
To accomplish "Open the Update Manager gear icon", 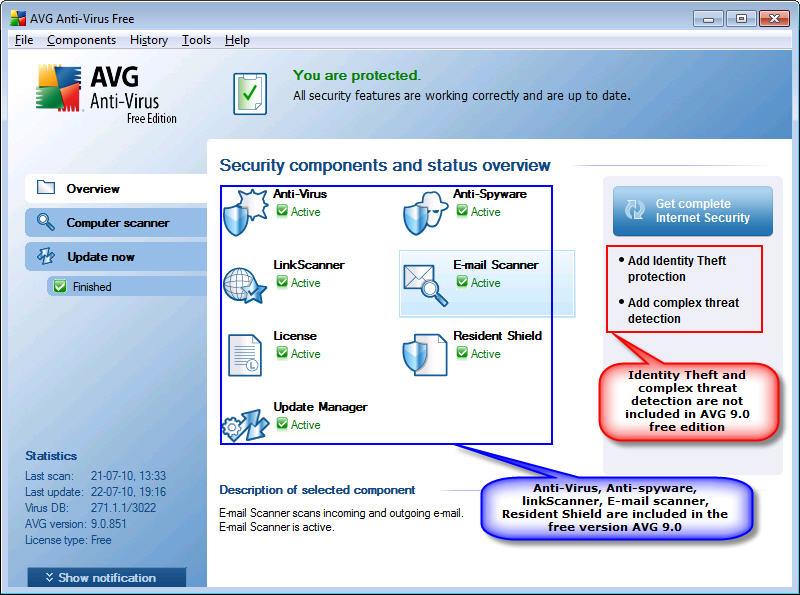I will pos(245,425).
